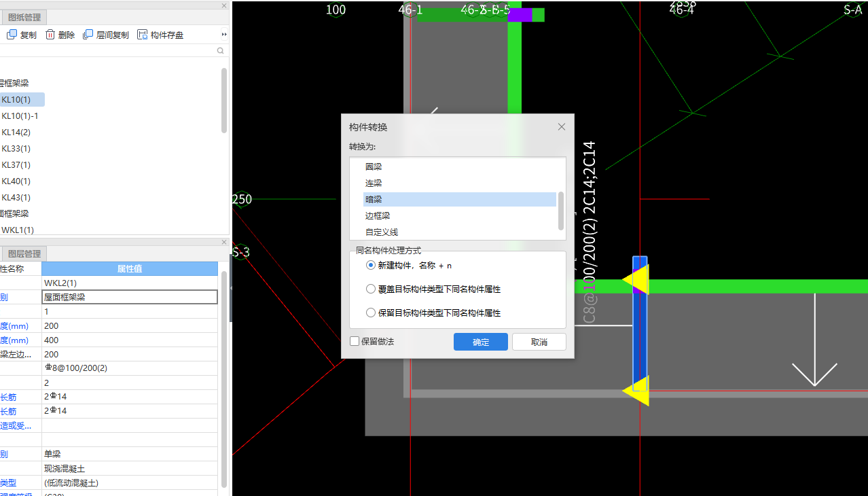Choose 圈梁 in the convert-to list
Viewport: 868px width, 496px height.
pos(374,166)
